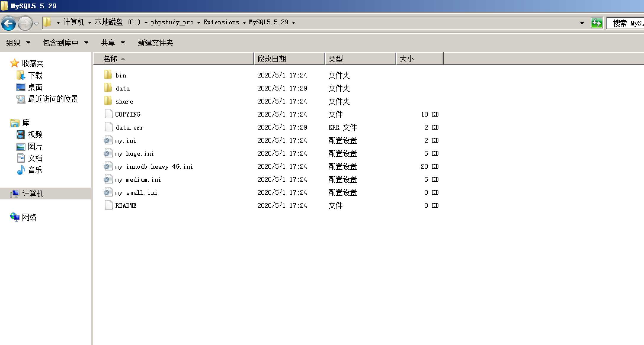644x345 pixels.
Task: Click the 文档 library icon
Action: click(21, 158)
